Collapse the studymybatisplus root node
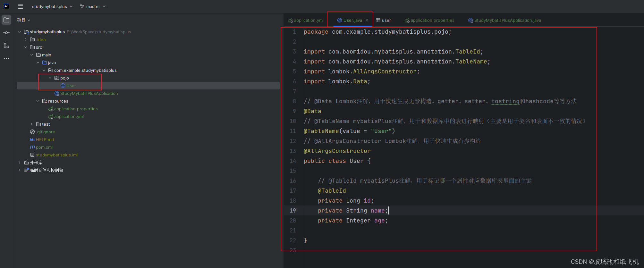The width and height of the screenshot is (644, 268). click(20, 32)
